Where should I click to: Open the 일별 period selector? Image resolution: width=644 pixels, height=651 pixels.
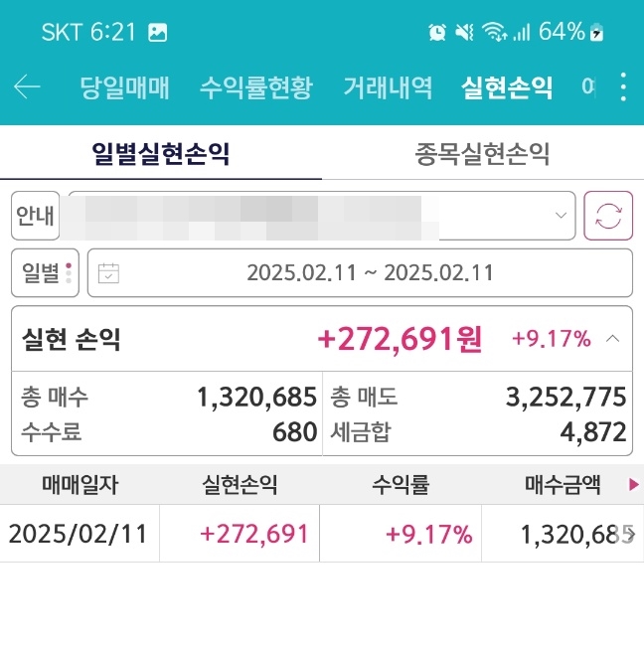click(45, 273)
